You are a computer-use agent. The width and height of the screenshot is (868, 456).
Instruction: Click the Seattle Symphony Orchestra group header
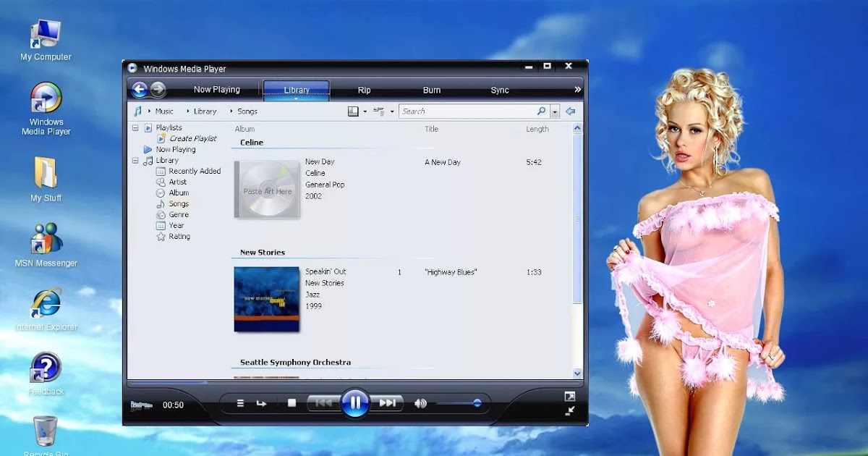coord(295,363)
